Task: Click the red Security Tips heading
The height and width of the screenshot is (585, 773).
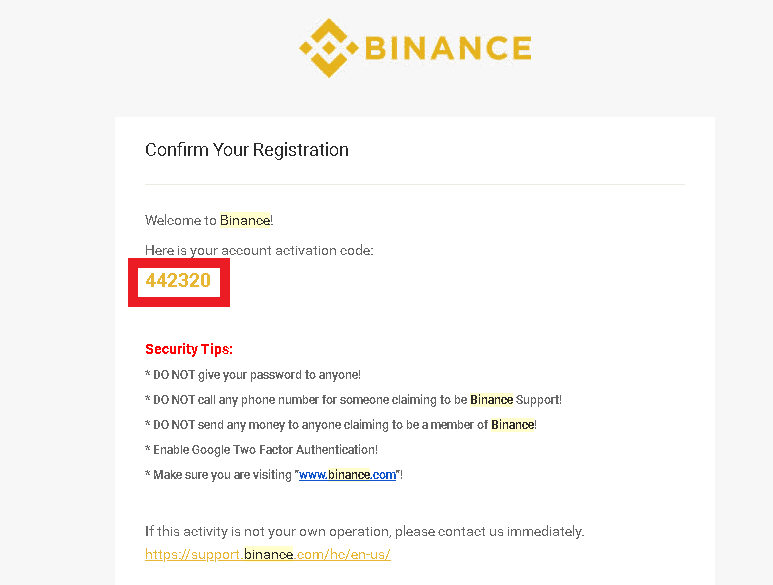Action: click(189, 349)
